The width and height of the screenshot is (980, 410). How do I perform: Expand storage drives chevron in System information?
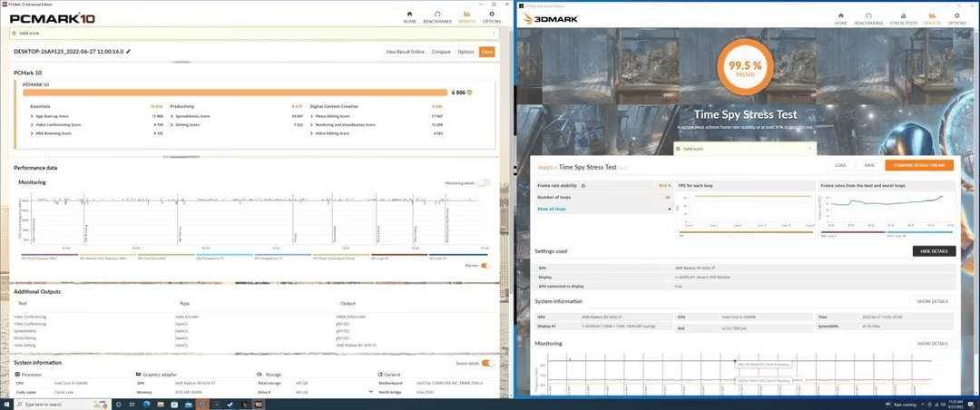371,392
